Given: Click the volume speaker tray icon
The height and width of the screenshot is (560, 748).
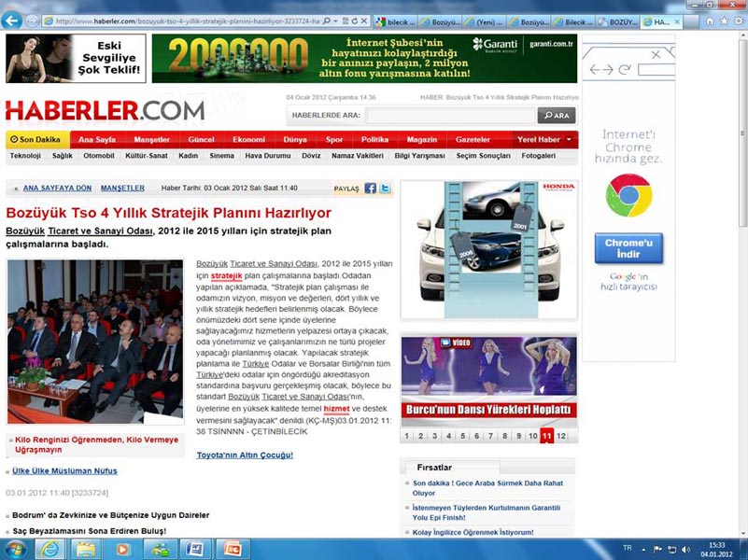Looking at the screenshot, I should [686, 549].
